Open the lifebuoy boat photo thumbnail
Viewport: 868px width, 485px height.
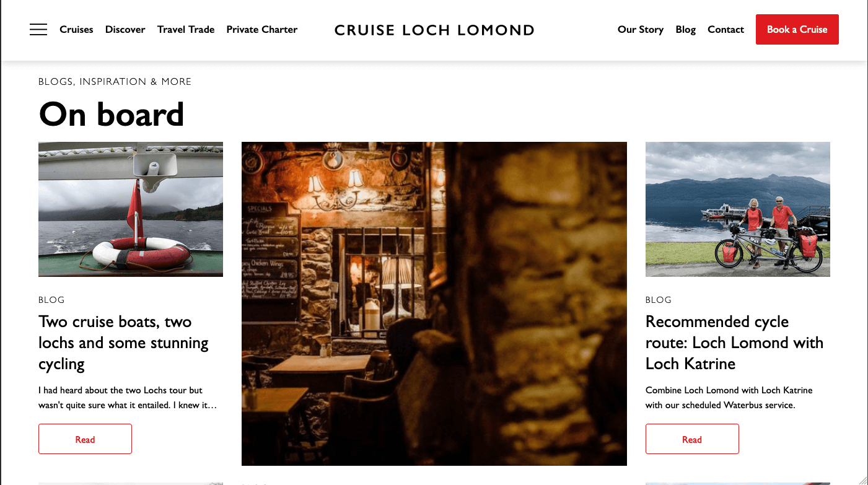(x=131, y=209)
